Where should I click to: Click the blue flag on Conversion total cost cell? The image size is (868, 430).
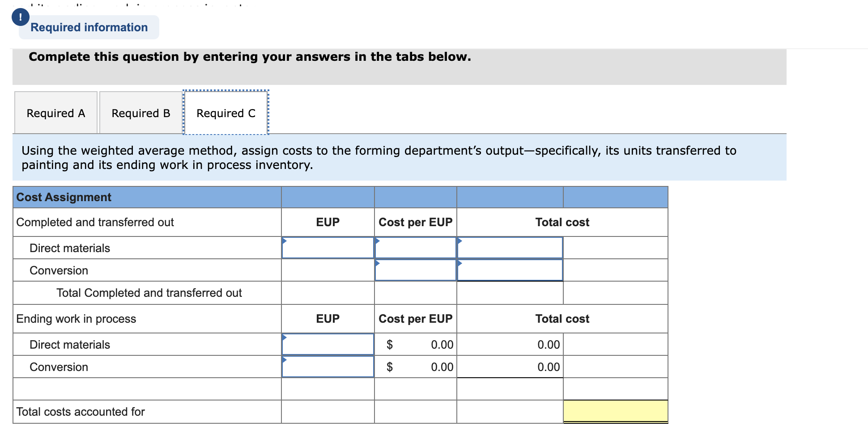click(460, 263)
